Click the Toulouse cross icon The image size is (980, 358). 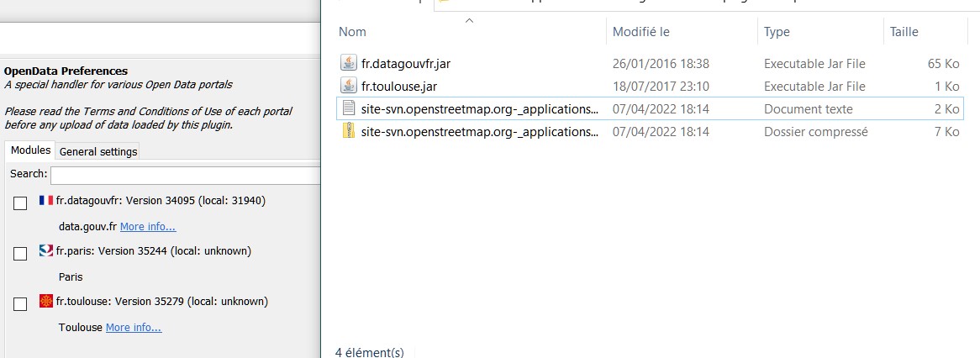(45, 301)
